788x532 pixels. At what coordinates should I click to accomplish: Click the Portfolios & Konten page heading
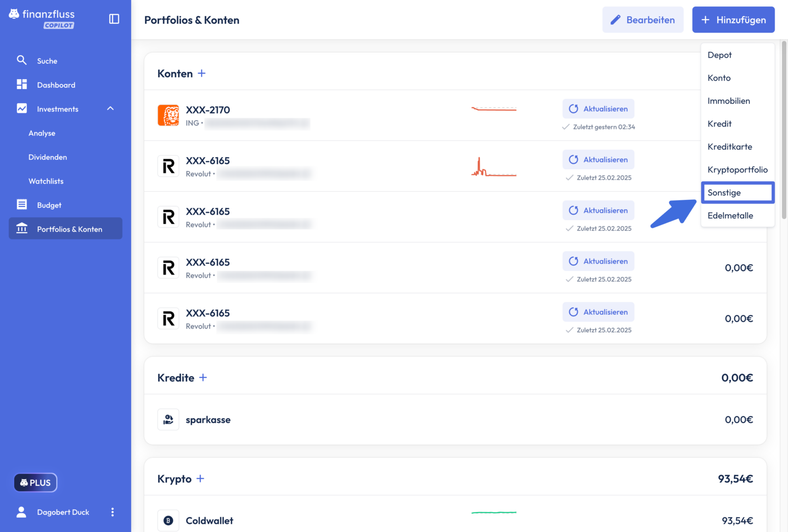coord(192,20)
